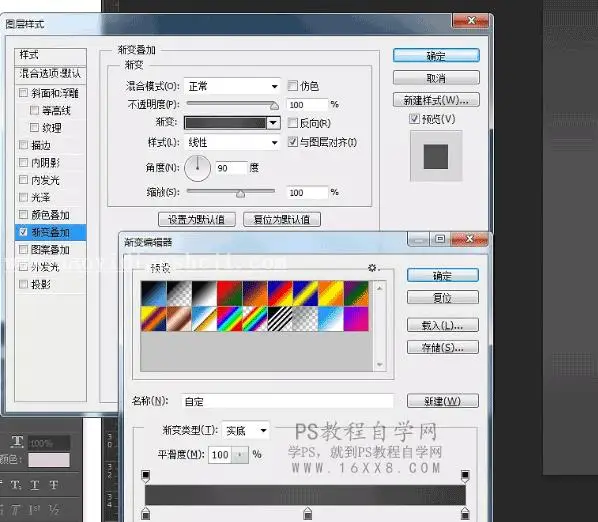598x522 pixels.
Task: Enable the 颜色叠加 color overlay checkbox
Action: click(24, 215)
